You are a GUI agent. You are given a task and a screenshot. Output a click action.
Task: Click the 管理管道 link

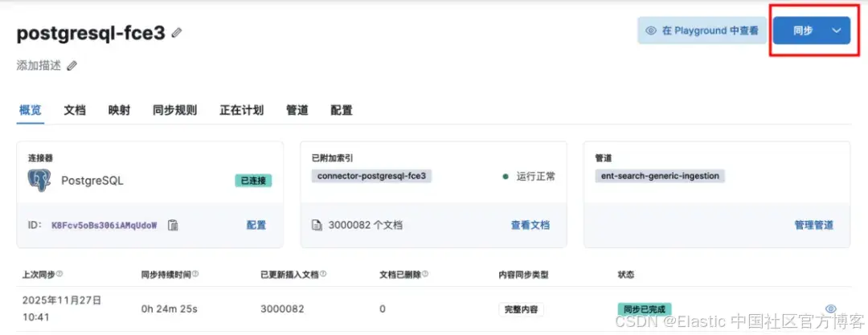[813, 225]
